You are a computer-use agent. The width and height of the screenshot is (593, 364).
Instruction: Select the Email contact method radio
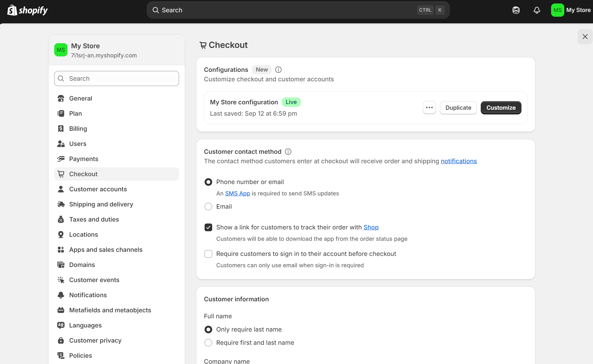pyautogui.click(x=208, y=206)
